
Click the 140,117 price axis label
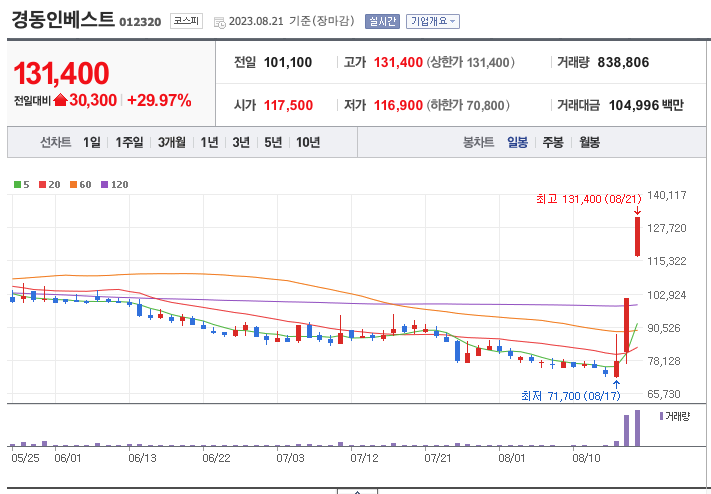pyautogui.click(x=667, y=195)
